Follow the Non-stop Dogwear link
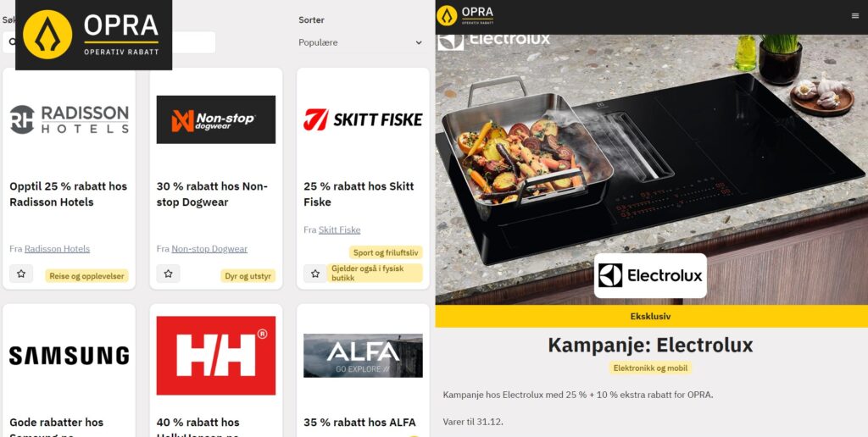The height and width of the screenshot is (437, 868). click(209, 249)
